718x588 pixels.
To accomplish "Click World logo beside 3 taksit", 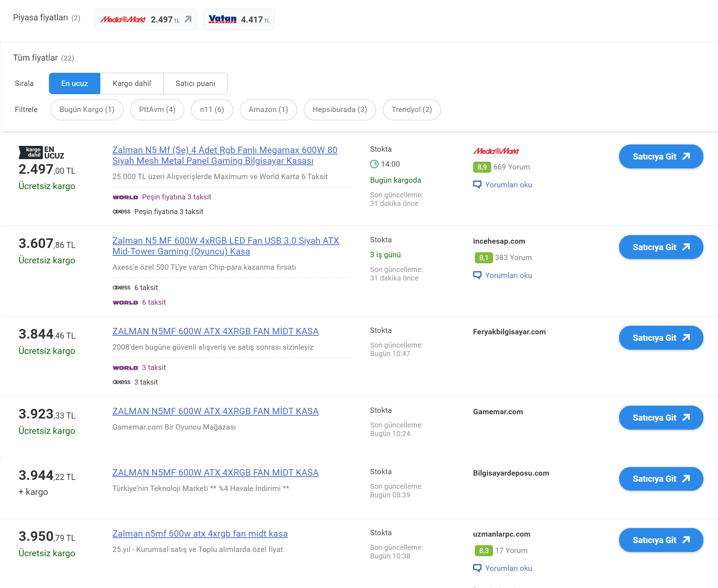I will pyautogui.click(x=125, y=367).
